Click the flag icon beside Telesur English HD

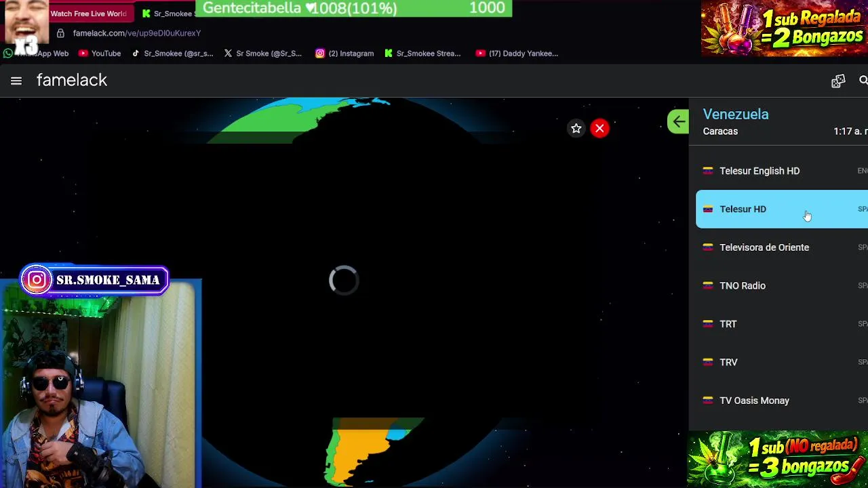pyautogui.click(x=708, y=171)
